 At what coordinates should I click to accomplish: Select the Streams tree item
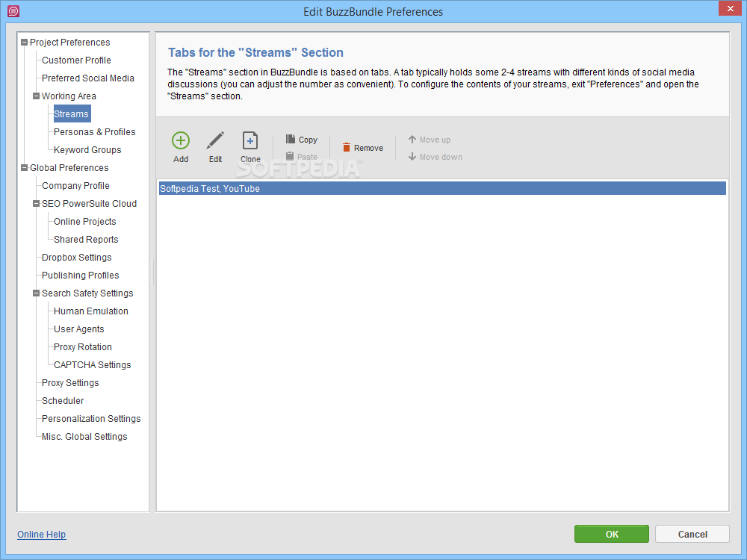[72, 113]
